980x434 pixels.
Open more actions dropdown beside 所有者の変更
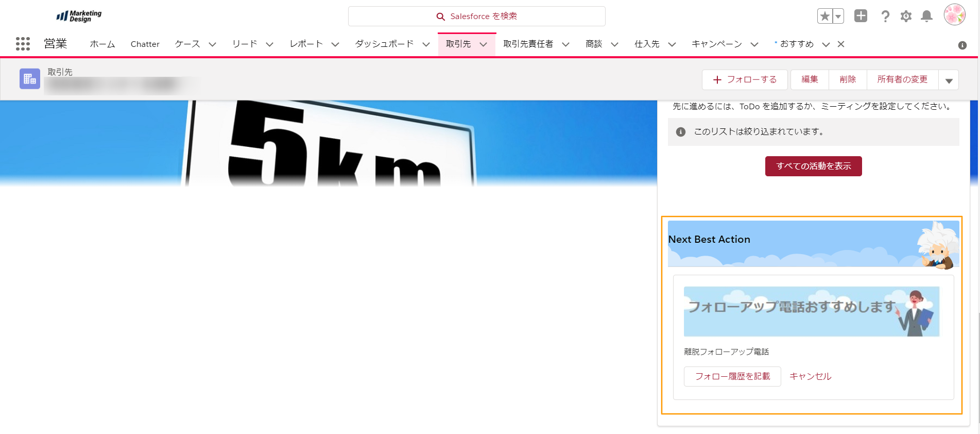pyautogui.click(x=949, y=80)
